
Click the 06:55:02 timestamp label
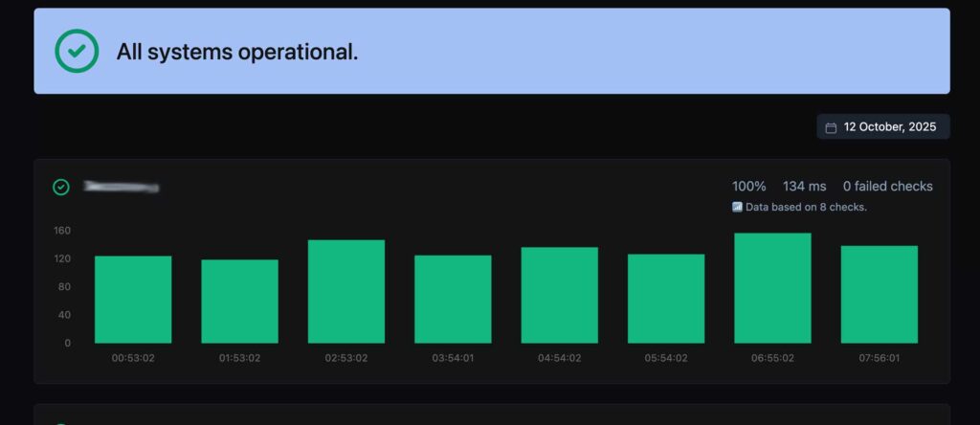(772, 358)
